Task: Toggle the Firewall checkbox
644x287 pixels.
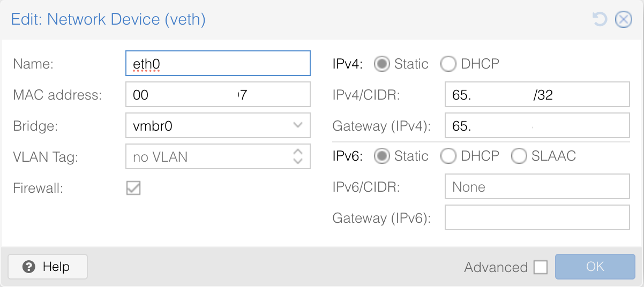Action: [x=133, y=188]
